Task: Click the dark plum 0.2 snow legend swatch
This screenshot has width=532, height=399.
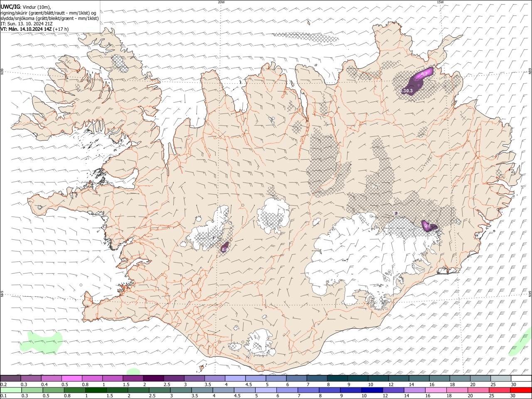Action: (x=10, y=379)
